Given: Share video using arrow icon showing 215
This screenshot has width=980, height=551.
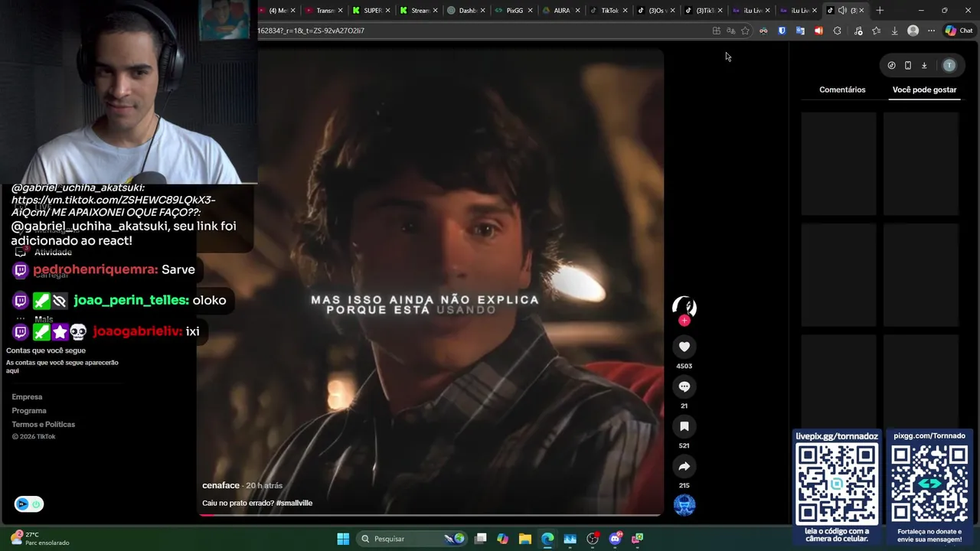Looking at the screenshot, I should 684,466.
